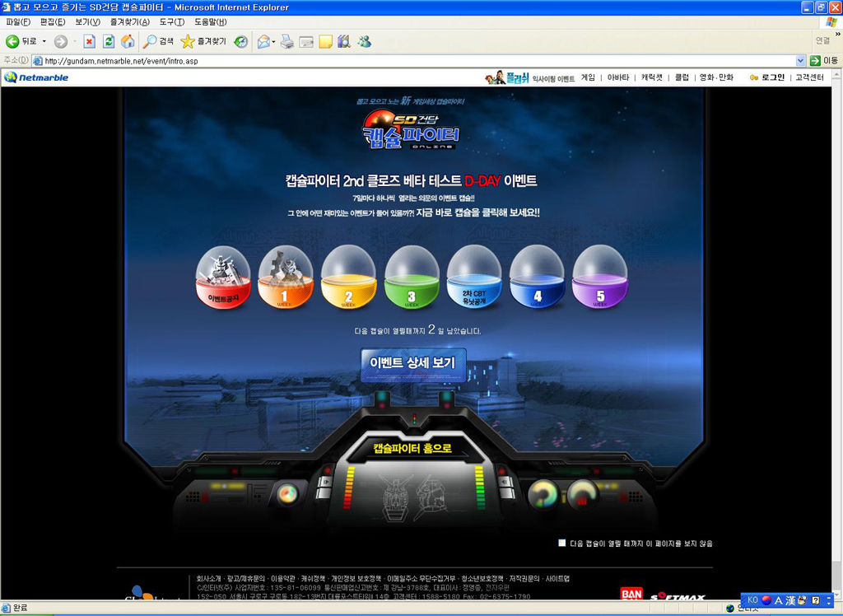Viewport: 843px width, 616px height.
Task: Open the 파일(F) menu
Action: tap(18, 21)
